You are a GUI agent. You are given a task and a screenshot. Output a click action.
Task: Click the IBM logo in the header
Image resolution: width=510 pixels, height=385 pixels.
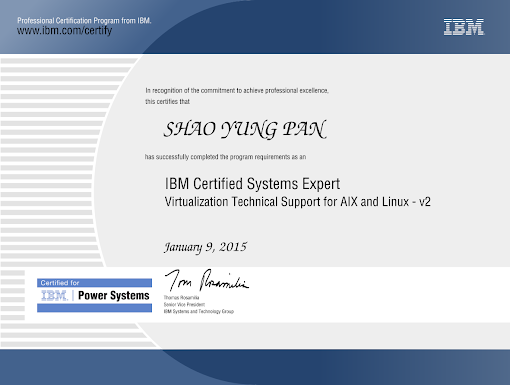(x=464, y=27)
